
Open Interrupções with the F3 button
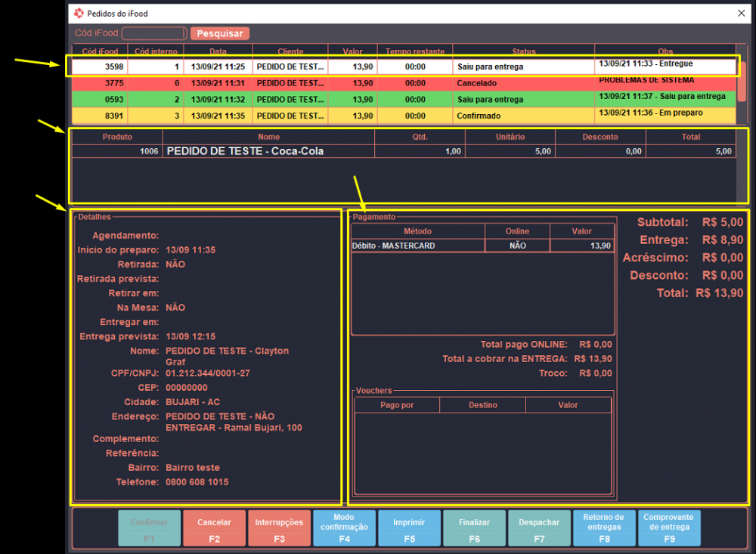pyautogui.click(x=279, y=528)
